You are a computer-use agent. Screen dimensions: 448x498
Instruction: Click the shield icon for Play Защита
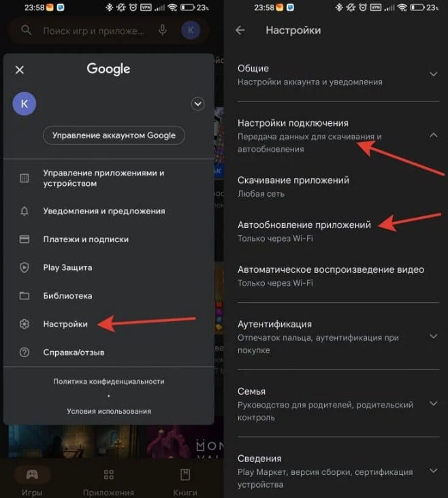25,267
